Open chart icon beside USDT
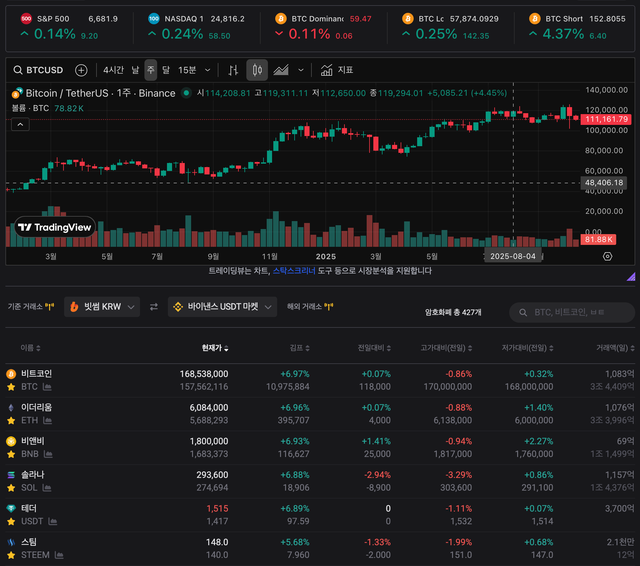 point(52,522)
